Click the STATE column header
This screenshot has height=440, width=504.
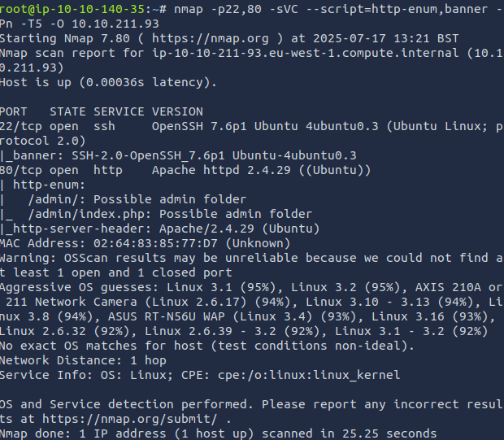click(x=67, y=111)
